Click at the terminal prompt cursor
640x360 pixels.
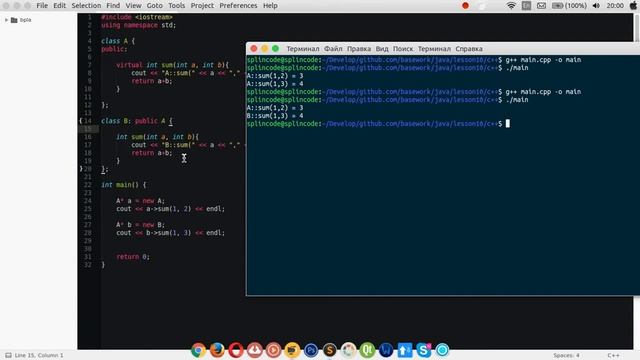point(508,124)
